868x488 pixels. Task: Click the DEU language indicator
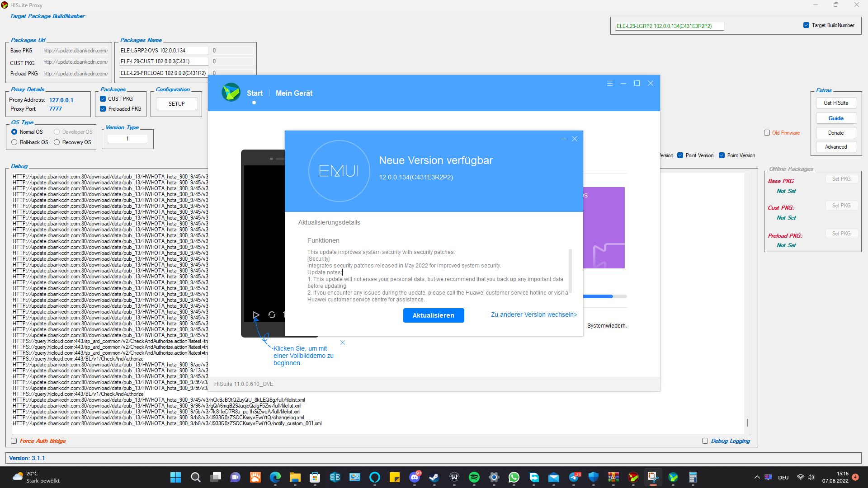click(x=783, y=478)
